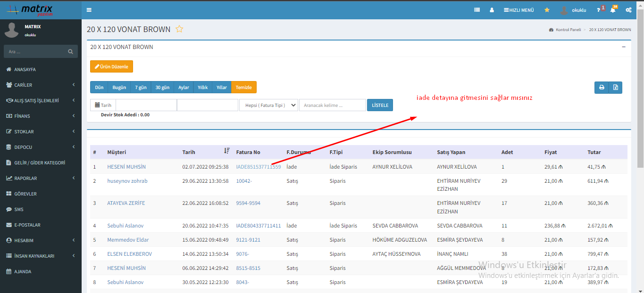644x293 pixels.
Task: Toggle favorite star next to page title
Action: [x=179, y=29]
